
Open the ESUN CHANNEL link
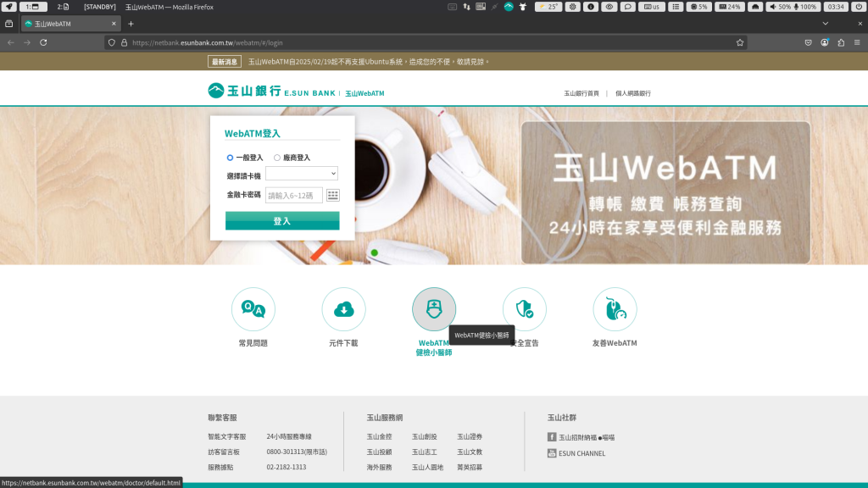(x=581, y=453)
